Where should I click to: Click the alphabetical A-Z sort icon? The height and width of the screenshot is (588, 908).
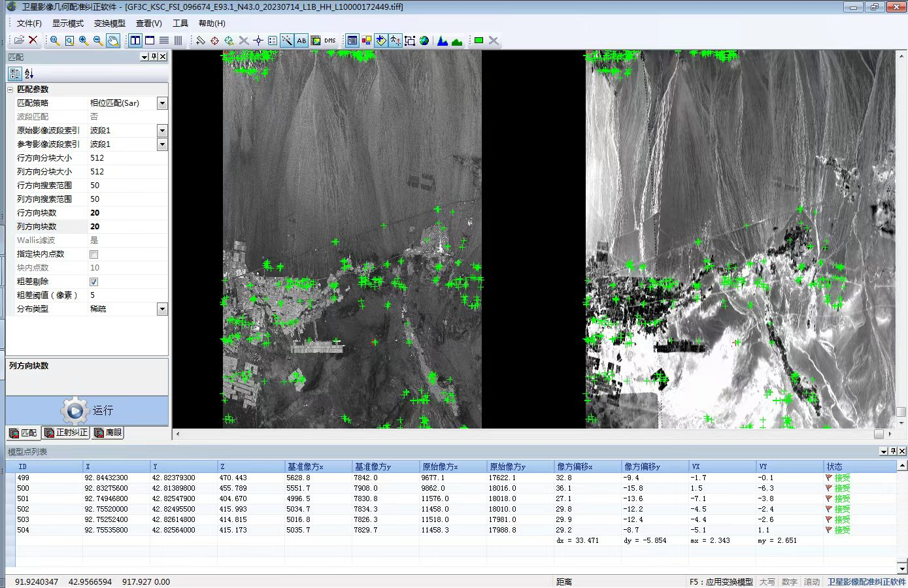coord(29,74)
